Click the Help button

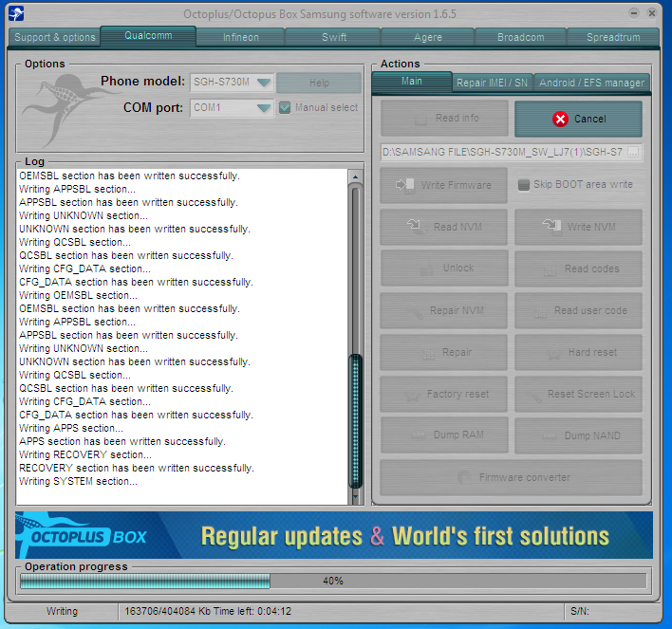click(319, 83)
